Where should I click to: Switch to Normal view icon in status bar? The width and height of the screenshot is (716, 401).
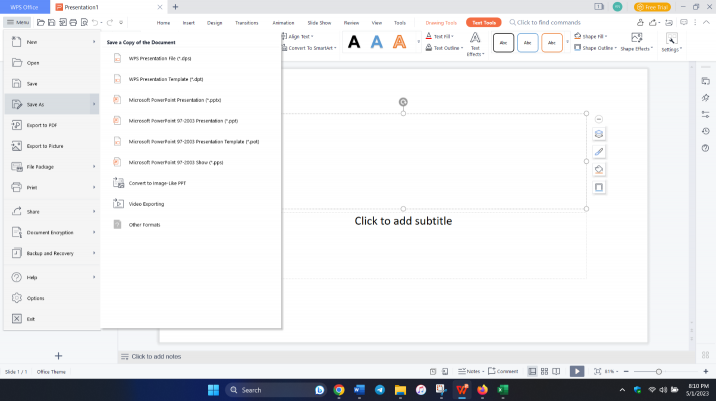(x=532, y=371)
